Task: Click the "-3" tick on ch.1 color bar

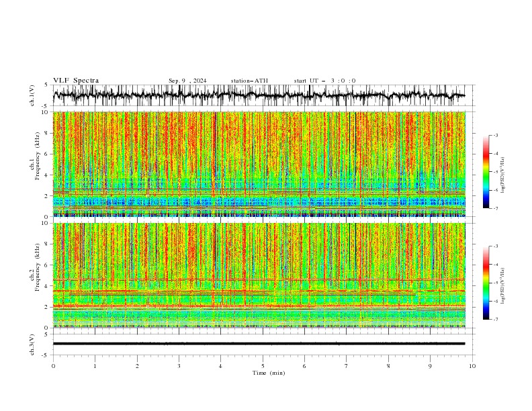Action: pyautogui.click(x=496, y=135)
